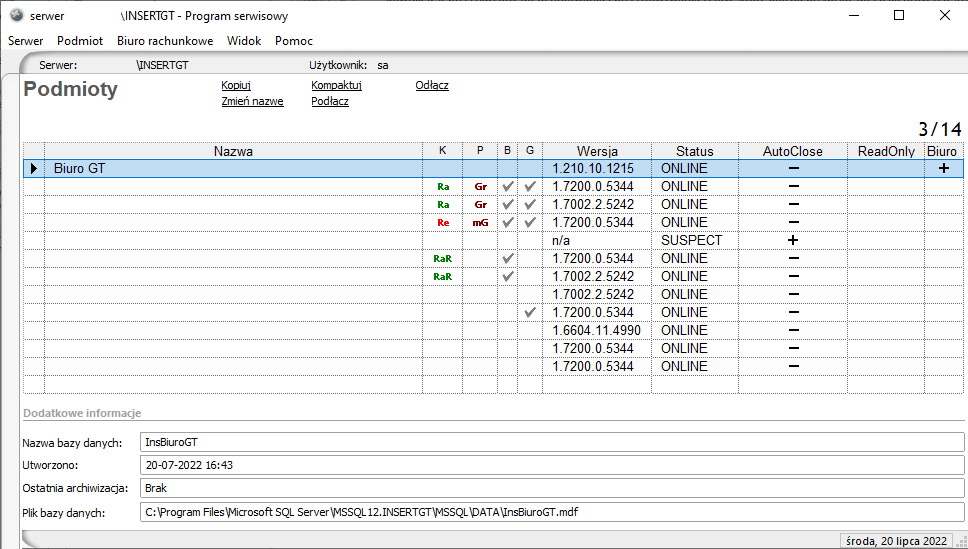
Task: Click the Gr icon in the 1.7002.2.5242 row
Action: tap(480, 205)
